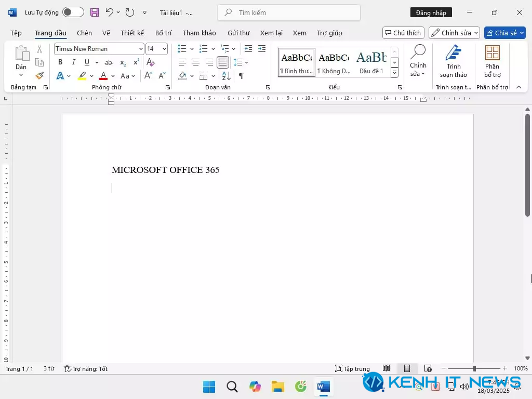Apply subscript formatting
The height and width of the screenshot is (399, 532).
123,62
